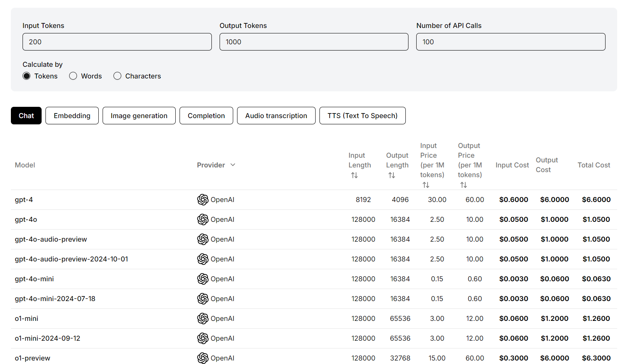Image resolution: width=637 pixels, height=364 pixels.
Task: Click the OpenAI logo in o1-mini row
Action: tap(202, 319)
